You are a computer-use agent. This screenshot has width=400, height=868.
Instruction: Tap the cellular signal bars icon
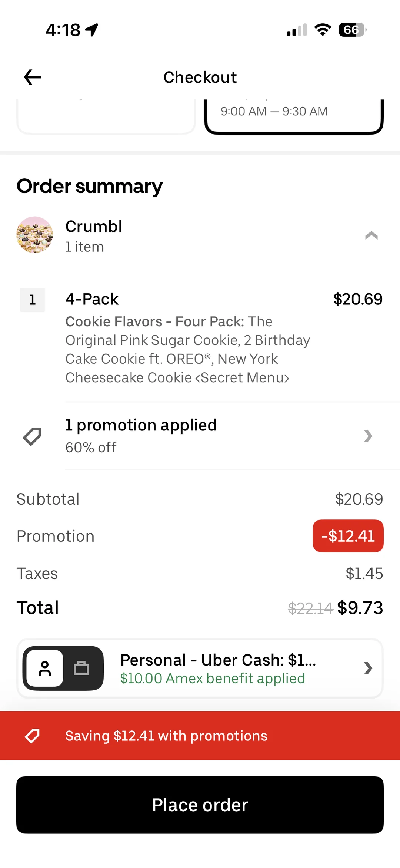coord(297,30)
